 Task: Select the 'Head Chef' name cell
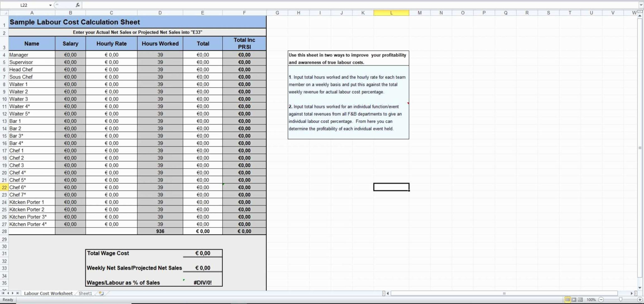coord(32,70)
